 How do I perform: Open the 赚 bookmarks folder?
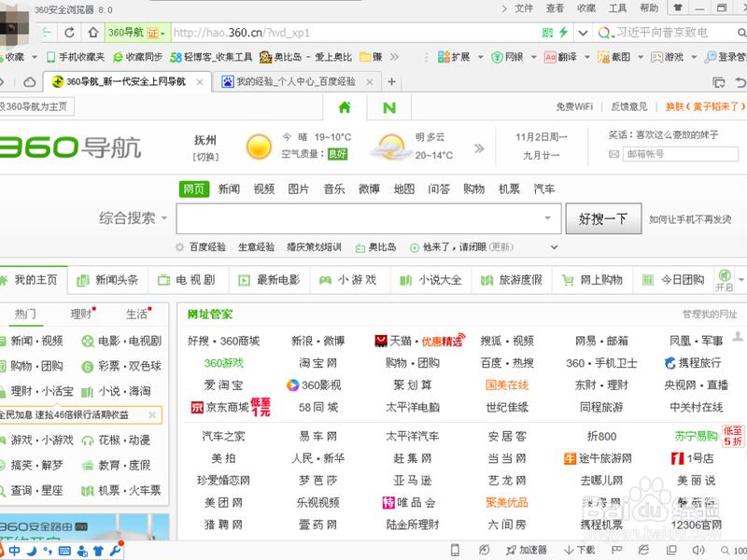[x=372, y=57]
